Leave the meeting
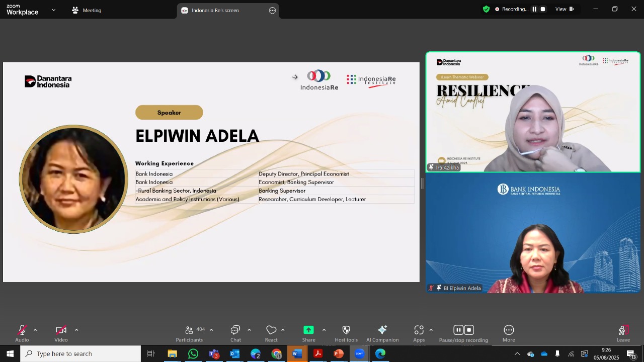644x362 pixels. pos(623,333)
